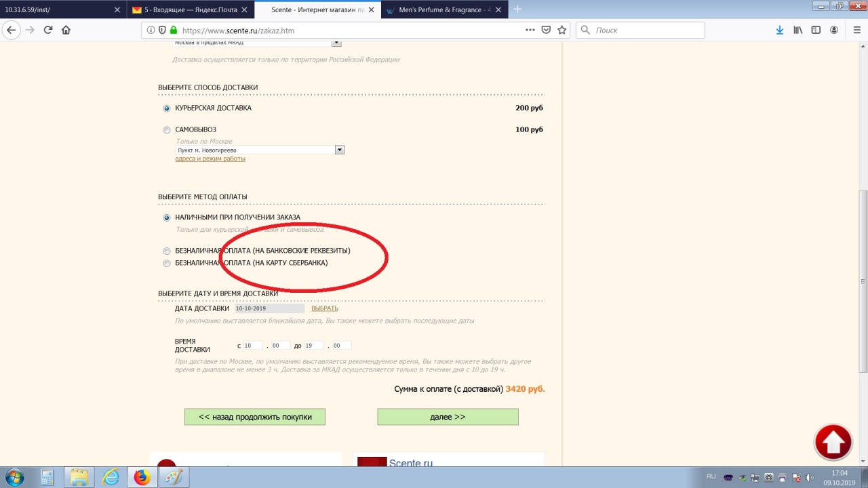Open the Firefox hamburger menu
Screen dimensions: 868x488
click(x=854, y=30)
